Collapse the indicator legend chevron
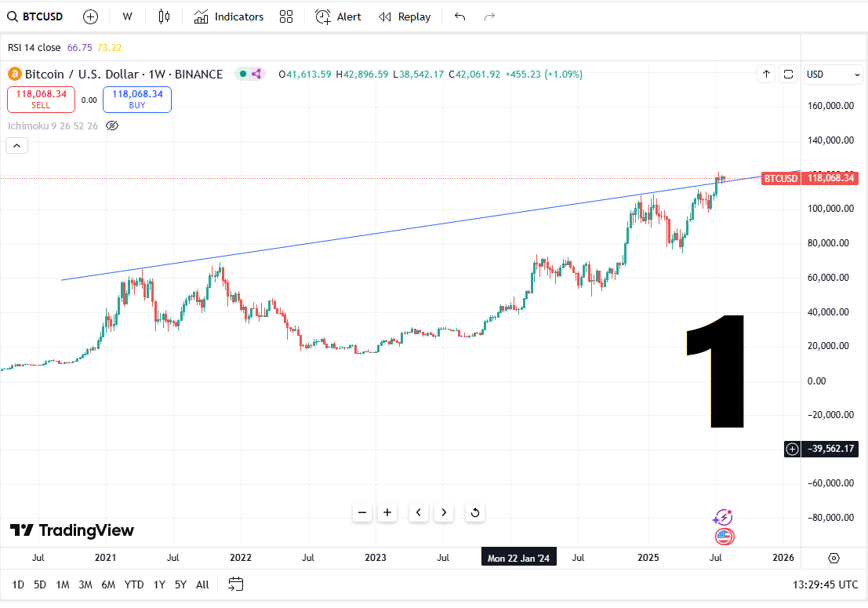This screenshot has width=868, height=608. tap(16, 146)
